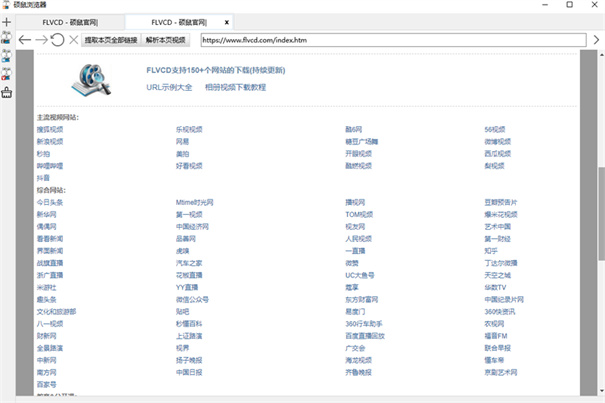Click the 提取本页全部链接 button
The image size is (605, 403).
point(111,40)
